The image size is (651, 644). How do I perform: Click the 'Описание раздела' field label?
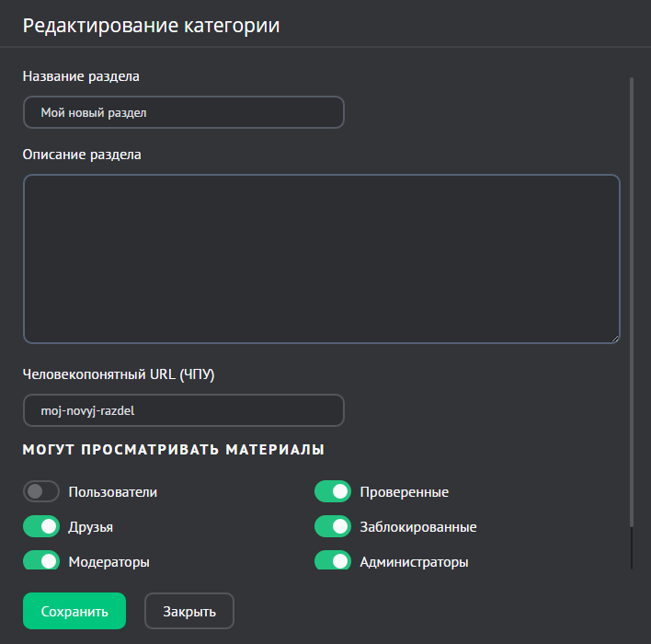(82, 154)
